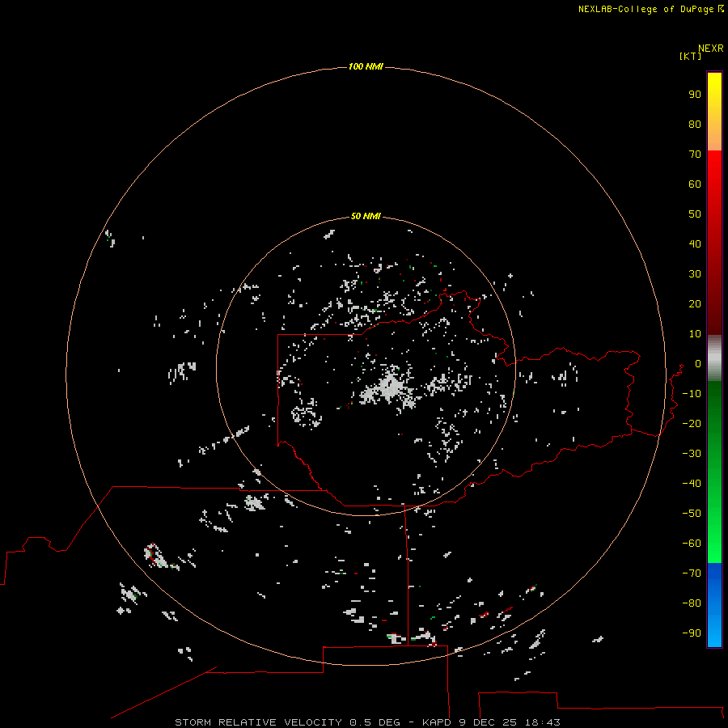Click the -90 label on the velocity scale
728x728 pixels.
pyautogui.click(x=692, y=633)
